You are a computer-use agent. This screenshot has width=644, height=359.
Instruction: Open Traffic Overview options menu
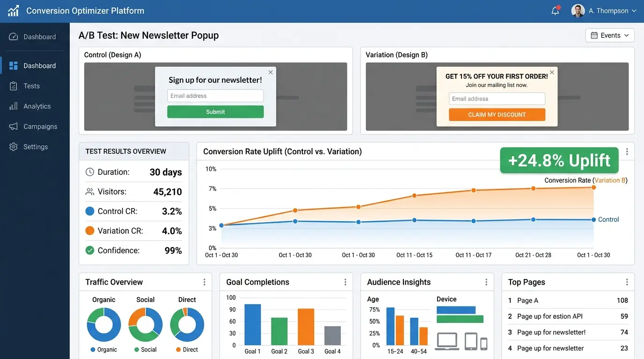click(x=204, y=282)
